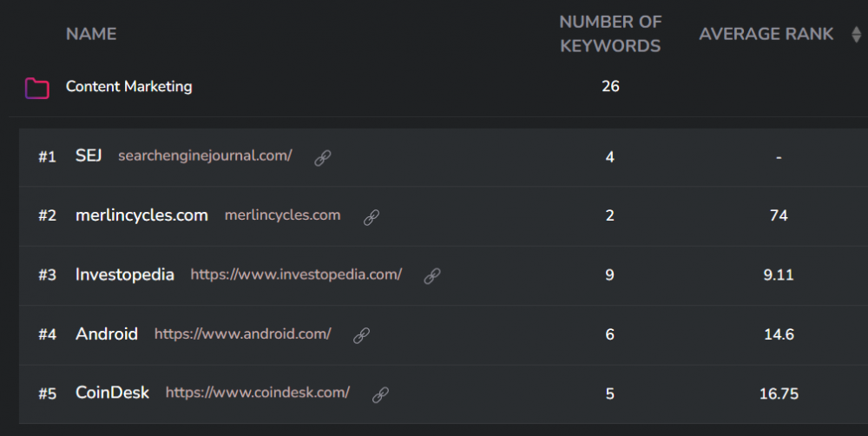Select the SEJ project name

click(x=89, y=156)
